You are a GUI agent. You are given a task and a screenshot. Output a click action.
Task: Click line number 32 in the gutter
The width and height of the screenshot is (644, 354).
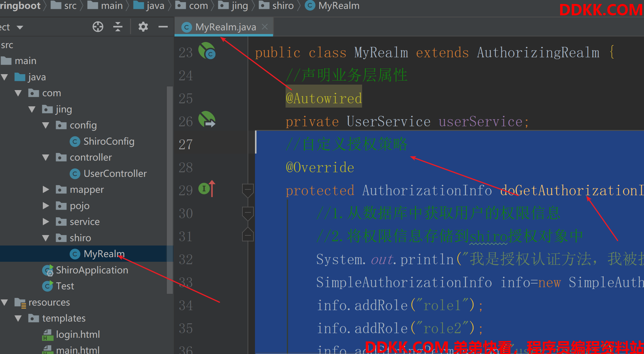pyautogui.click(x=186, y=259)
